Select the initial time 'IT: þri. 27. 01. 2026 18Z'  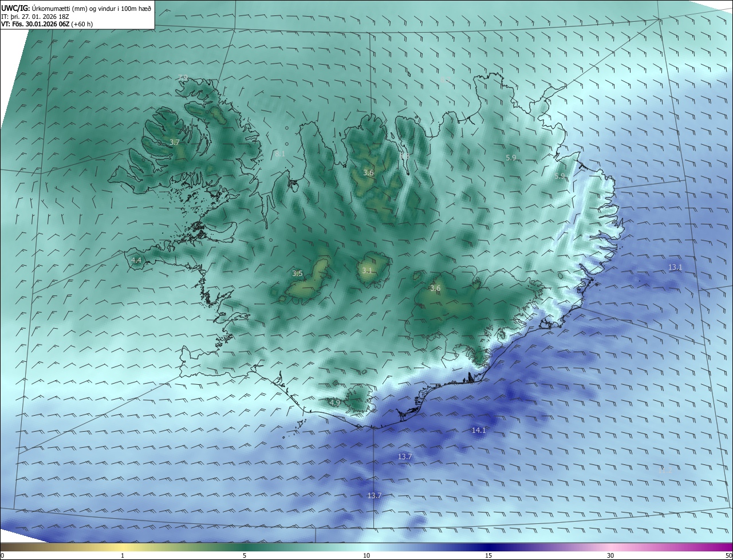click(36, 16)
